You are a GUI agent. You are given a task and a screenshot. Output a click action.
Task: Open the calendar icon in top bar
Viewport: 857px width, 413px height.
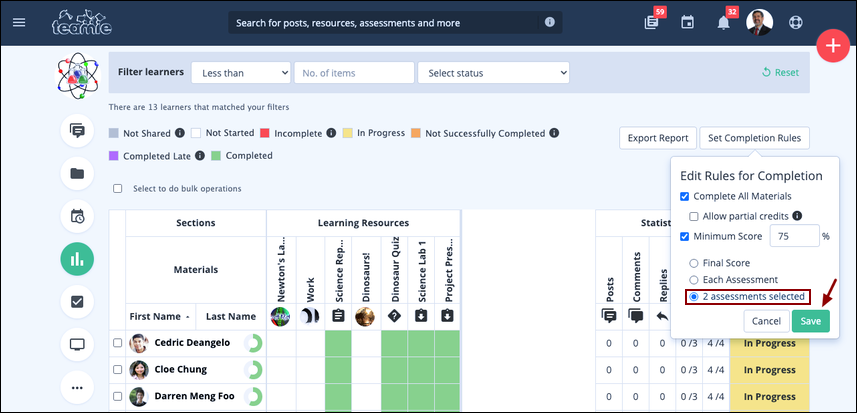click(687, 23)
